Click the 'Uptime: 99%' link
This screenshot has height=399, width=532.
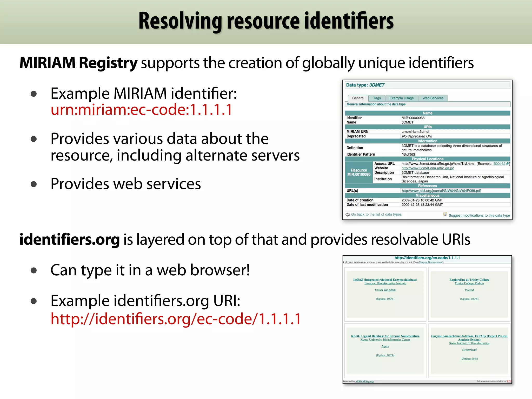pyautogui.click(x=469, y=359)
